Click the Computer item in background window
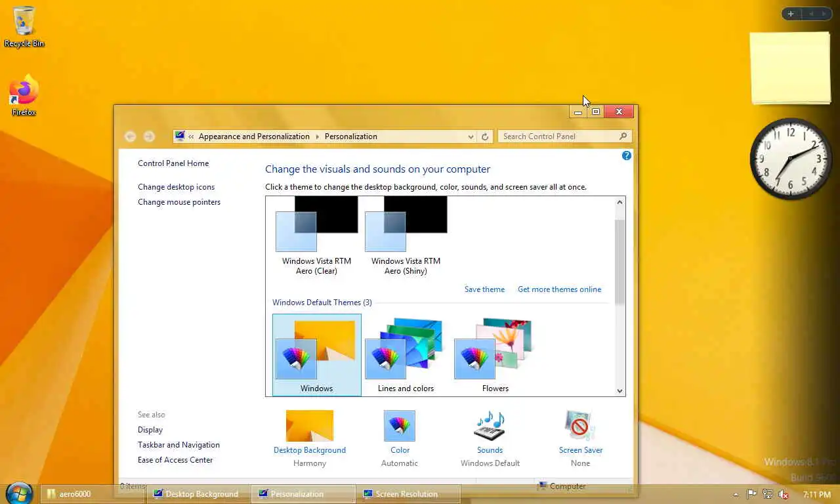 [561, 486]
